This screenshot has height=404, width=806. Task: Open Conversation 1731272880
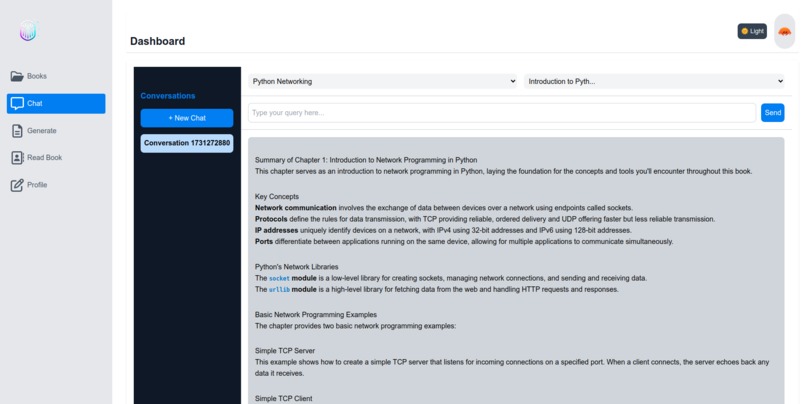coord(187,143)
